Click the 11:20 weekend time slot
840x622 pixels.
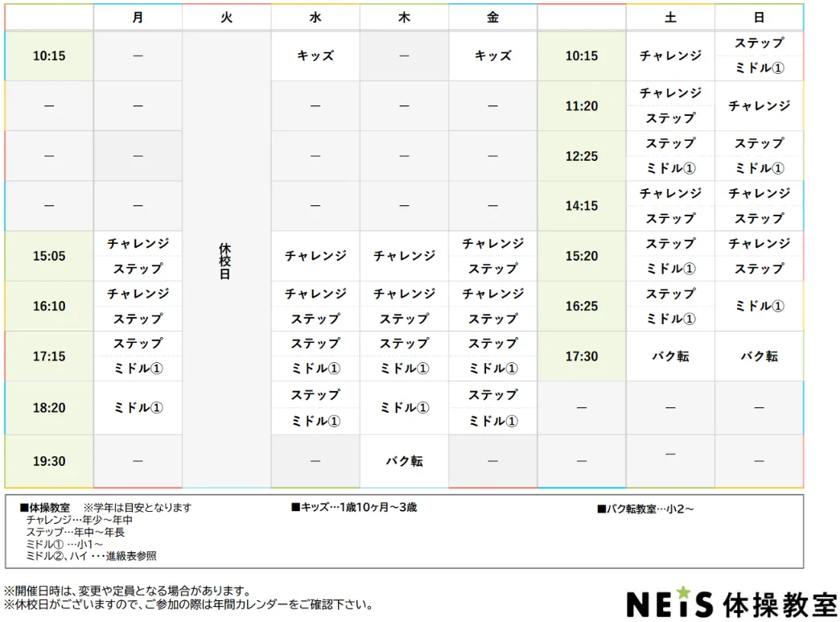(582, 106)
